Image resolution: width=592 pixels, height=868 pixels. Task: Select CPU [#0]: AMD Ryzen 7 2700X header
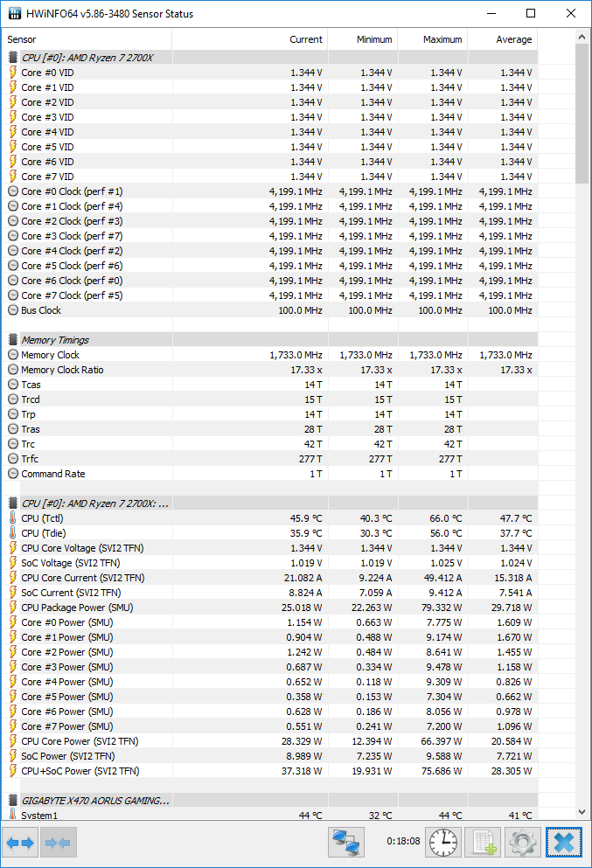pyautogui.click(x=269, y=58)
